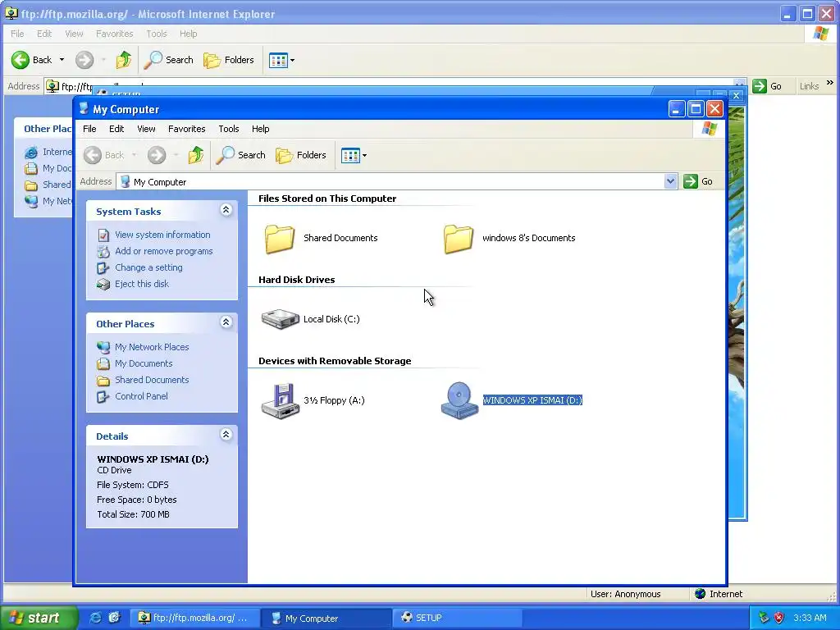Open My Documents in My Computer sidebar

pyautogui.click(x=144, y=363)
